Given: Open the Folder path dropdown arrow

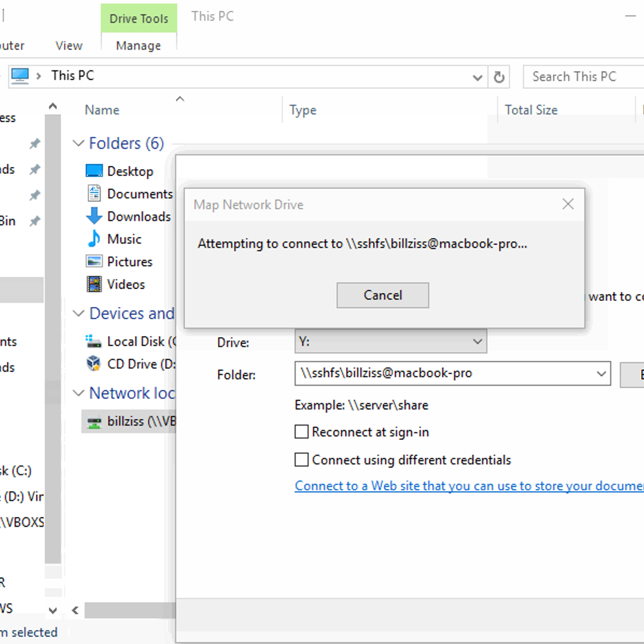Looking at the screenshot, I should pyautogui.click(x=601, y=374).
